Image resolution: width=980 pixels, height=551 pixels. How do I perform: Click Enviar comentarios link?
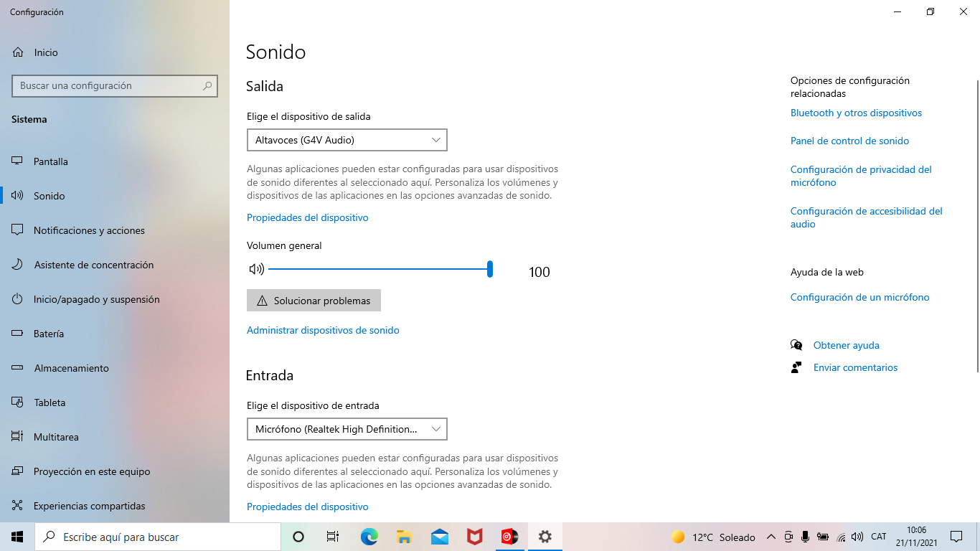[x=855, y=367]
